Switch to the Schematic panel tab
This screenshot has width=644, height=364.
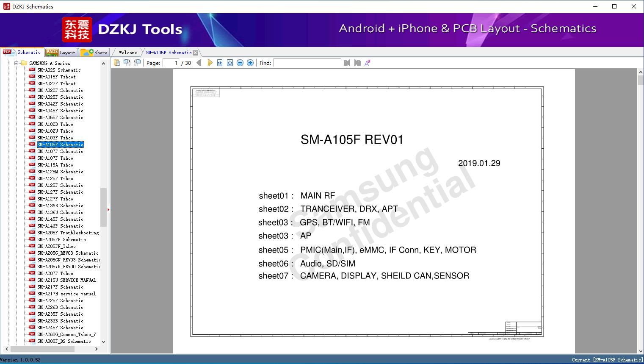(22, 52)
